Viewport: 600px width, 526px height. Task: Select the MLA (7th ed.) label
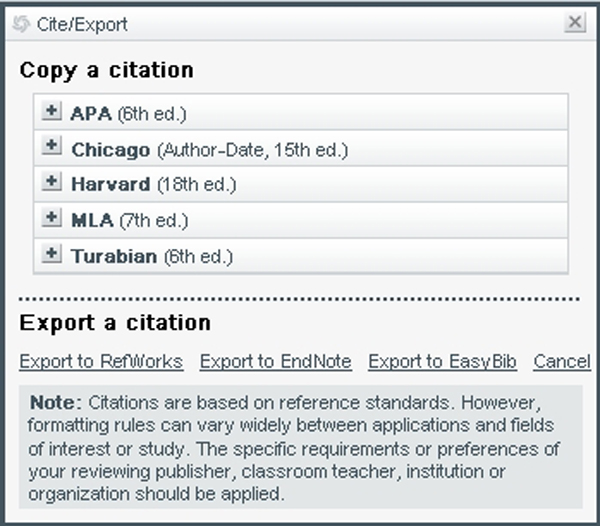point(129,221)
